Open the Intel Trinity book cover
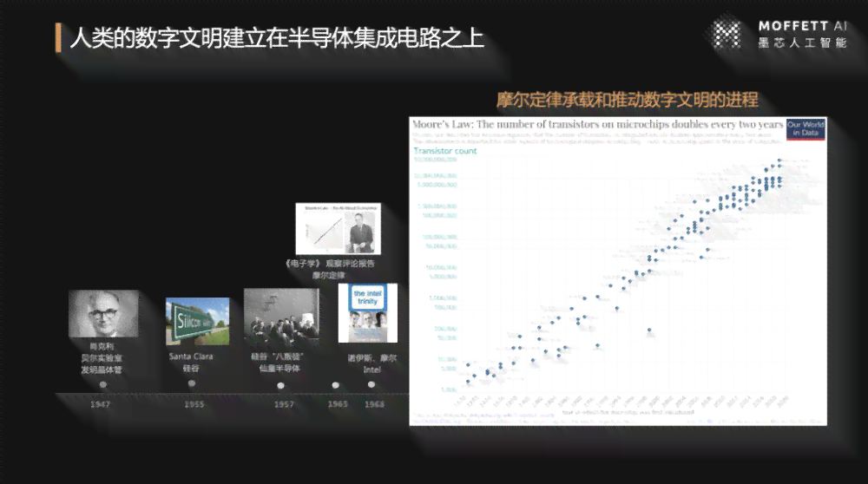Viewport: 868px width, 484px height. (367, 313)
